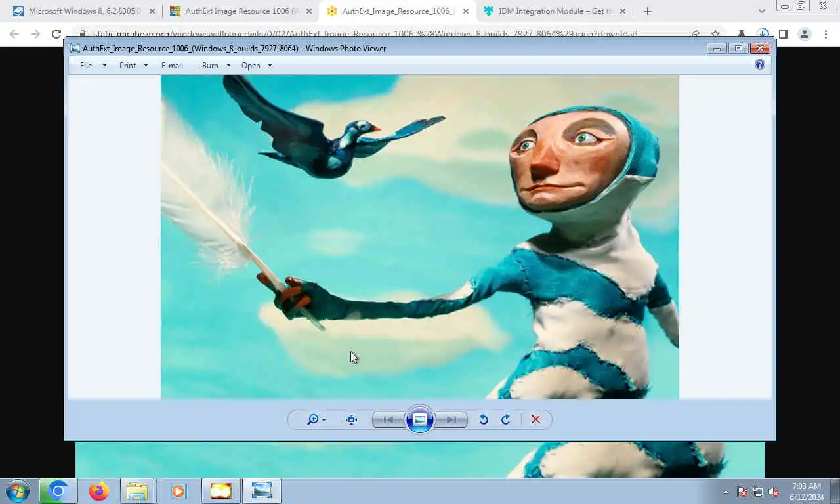The height and width of the screenshot is (504, 840).
Task: Open the Chrome three-dot menu
Action: tap(826, 34)
